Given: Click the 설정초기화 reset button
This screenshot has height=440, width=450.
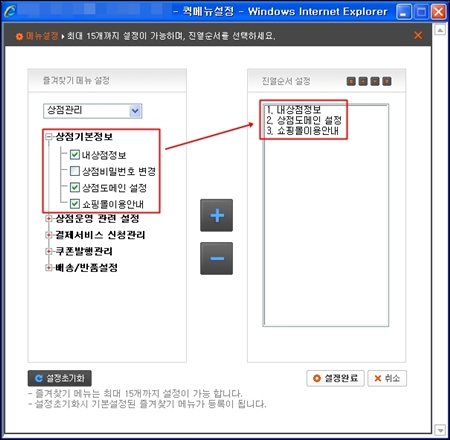Looking at the screenshot, I should (60, 378).
